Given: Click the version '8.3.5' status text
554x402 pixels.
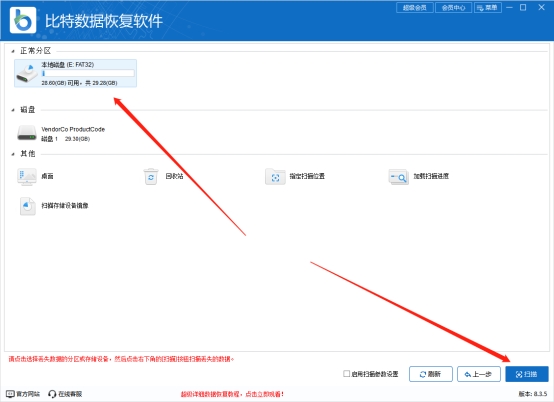Looking at the screenshot, I should [533, 394].
